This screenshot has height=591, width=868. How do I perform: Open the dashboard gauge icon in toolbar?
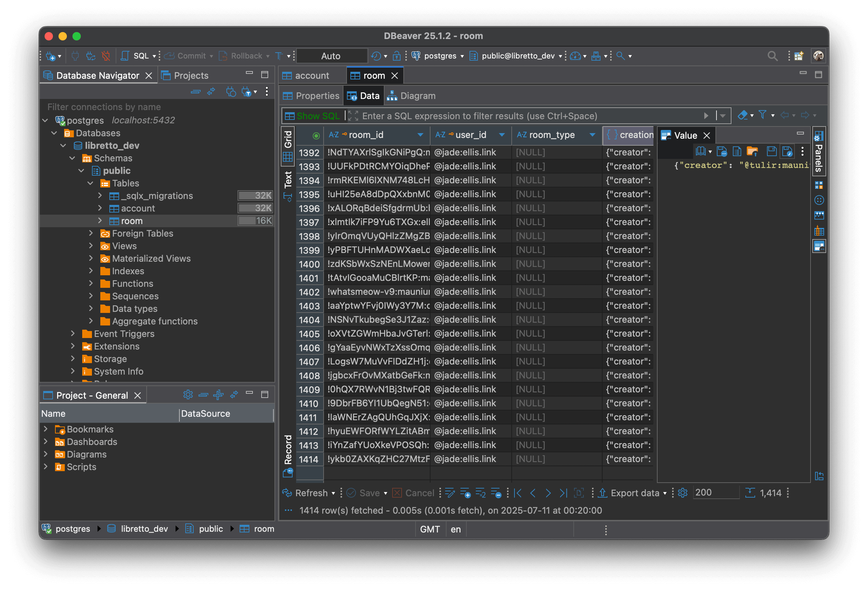click(575, 56)
